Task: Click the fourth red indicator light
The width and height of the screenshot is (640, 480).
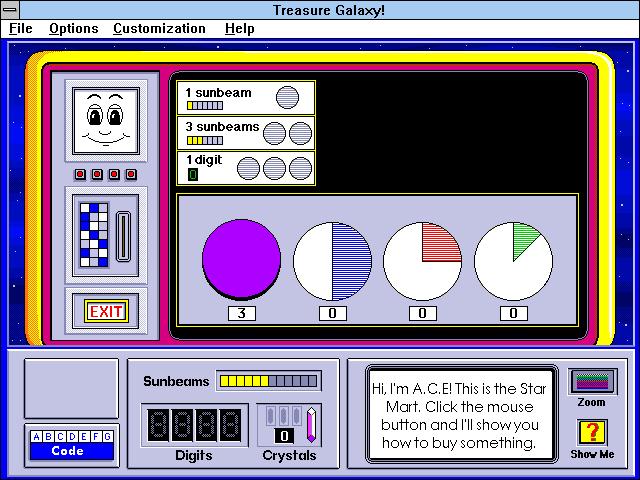Action: point(131,175)
